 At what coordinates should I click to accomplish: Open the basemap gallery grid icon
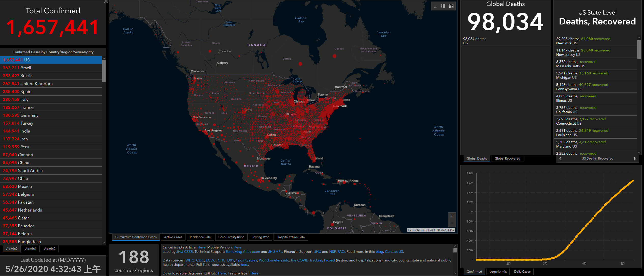click(x=451, y=6)
